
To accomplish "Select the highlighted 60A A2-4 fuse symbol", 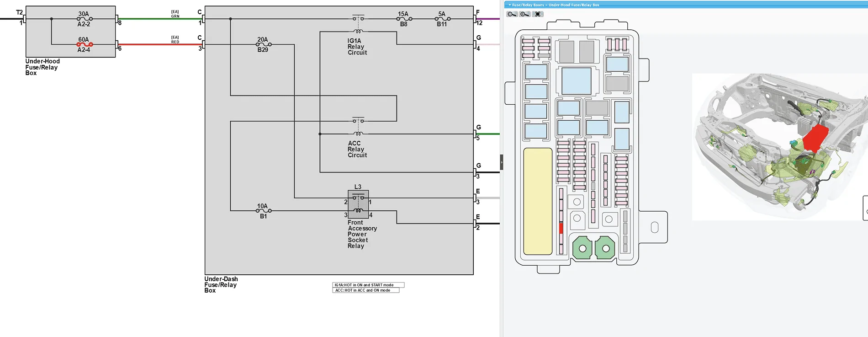I will pos(85,44).
